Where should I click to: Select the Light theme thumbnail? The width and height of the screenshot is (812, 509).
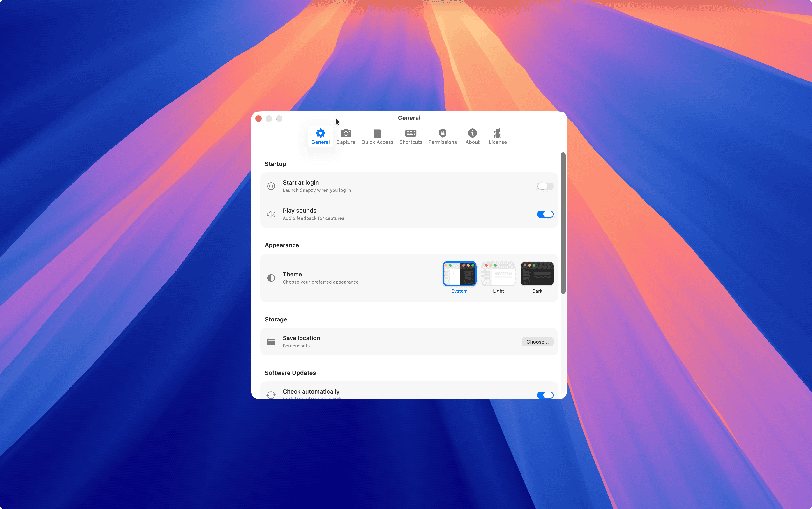click(x=498, y=274)
